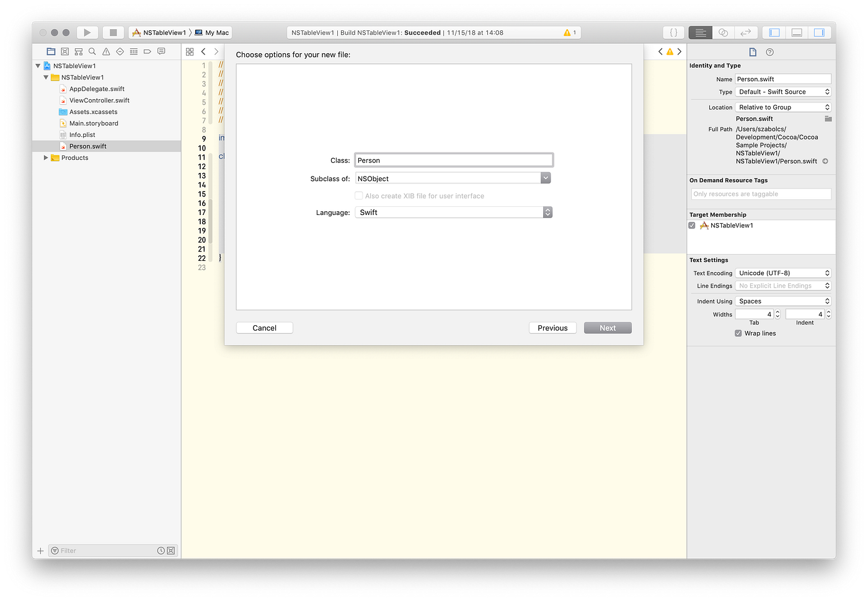Click the Tab width stepper

click(777, 314)
